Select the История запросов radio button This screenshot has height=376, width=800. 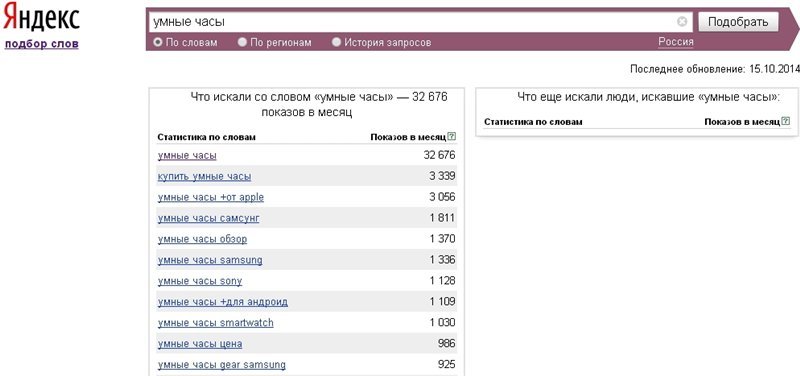click(x=336, y=42)
